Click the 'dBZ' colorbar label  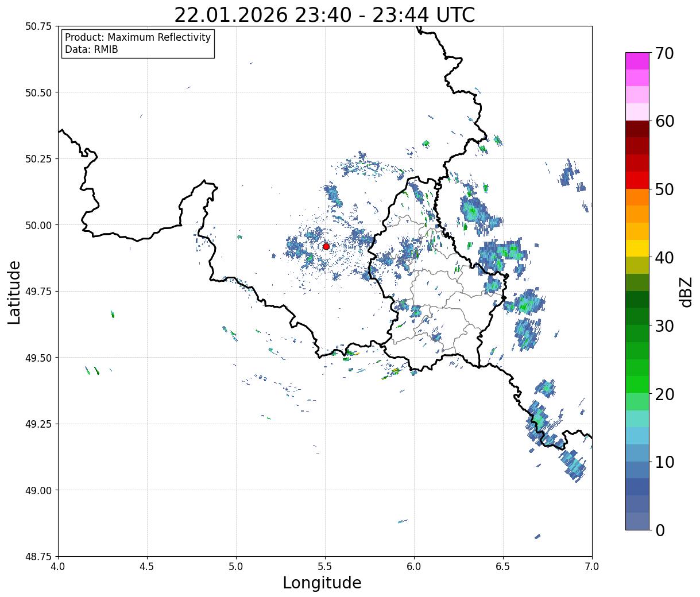[686, 292]
